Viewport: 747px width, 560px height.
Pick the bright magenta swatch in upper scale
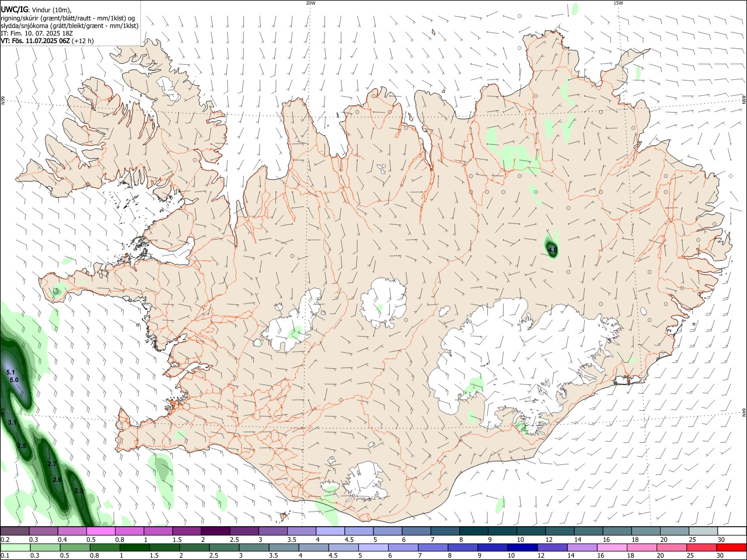[x=101, y=531]
